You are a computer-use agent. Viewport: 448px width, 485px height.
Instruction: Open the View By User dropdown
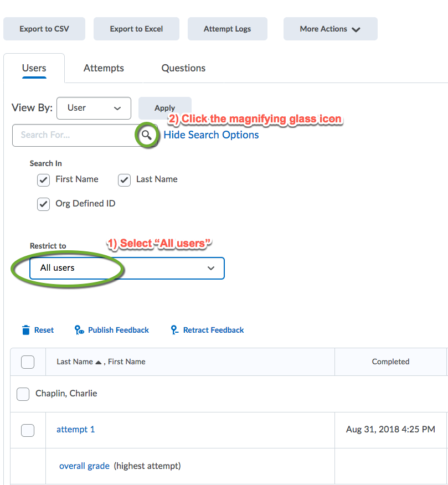click(x=94, y=108)
